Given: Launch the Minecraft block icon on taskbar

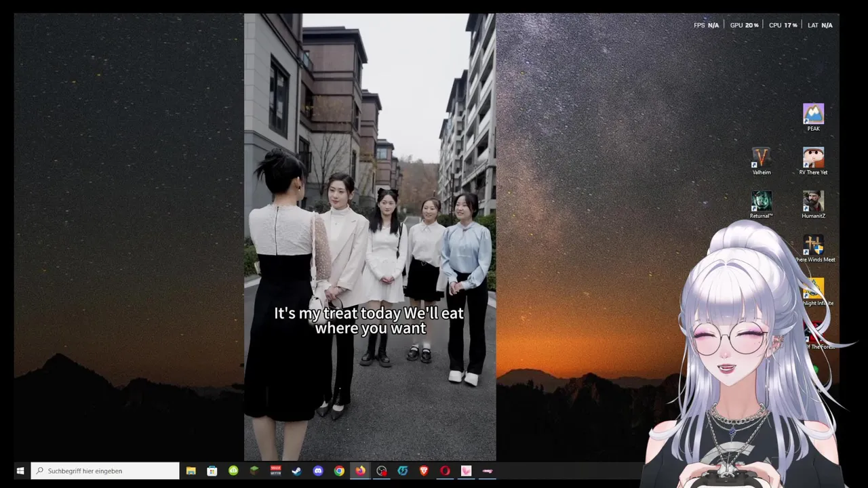Looking at the screenshot, I should coord(254,470).
